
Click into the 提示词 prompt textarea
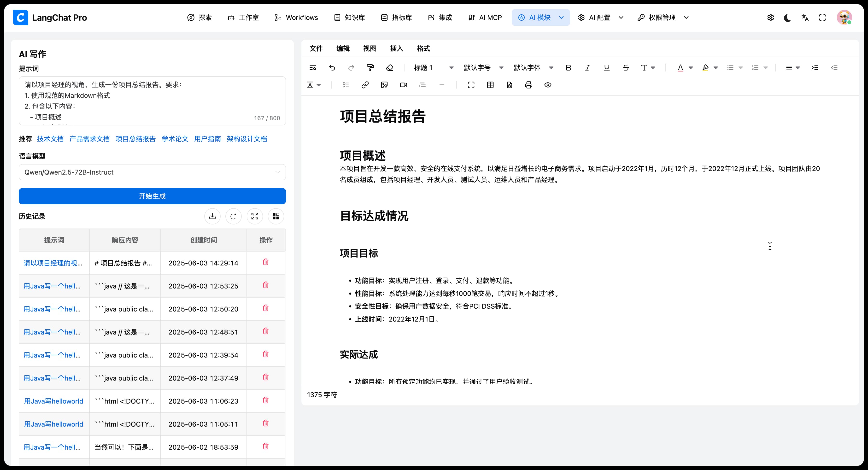click(152, 101)
